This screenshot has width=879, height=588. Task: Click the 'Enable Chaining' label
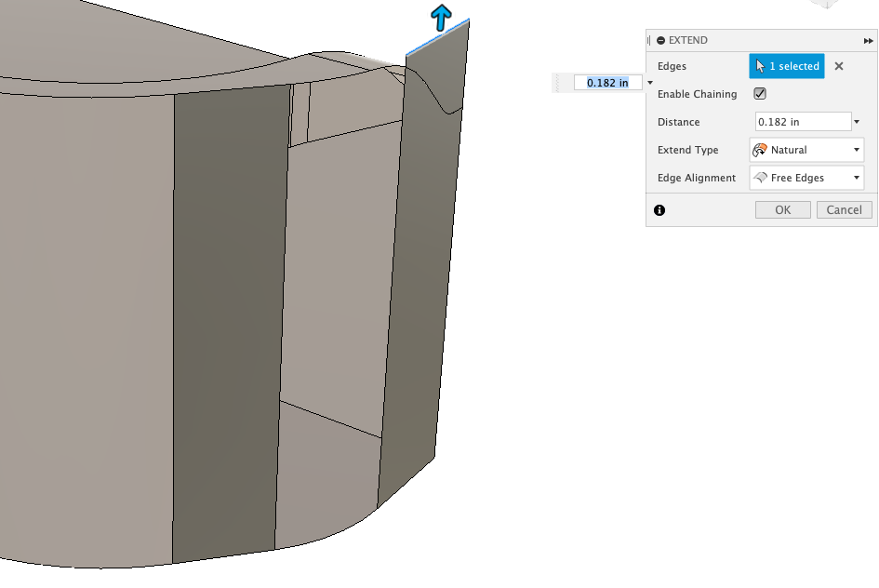pyautogui.click(x=697, y=94)
